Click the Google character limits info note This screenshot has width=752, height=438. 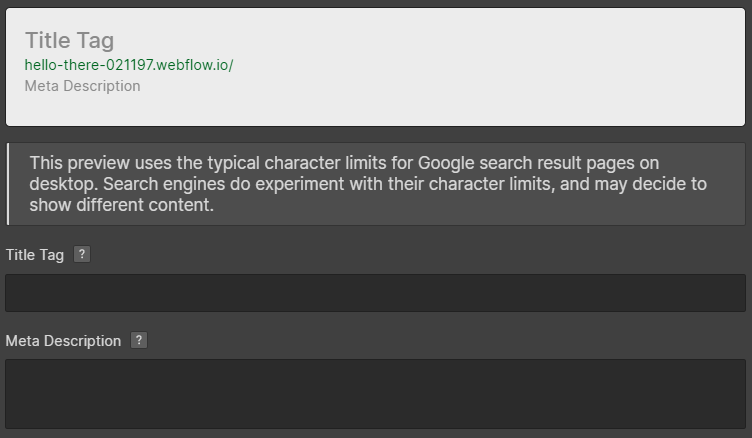[x=376, y=184]
